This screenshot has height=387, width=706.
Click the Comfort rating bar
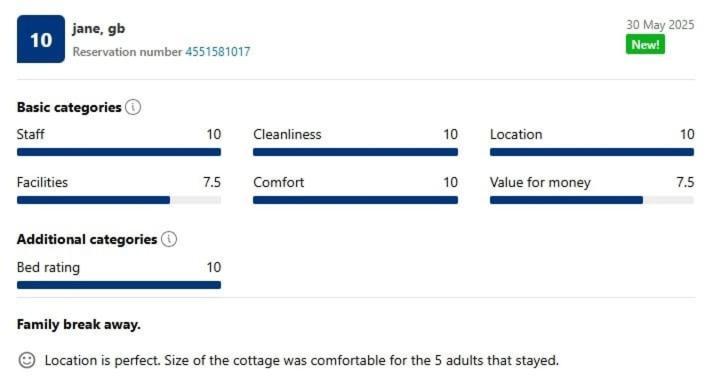click(x=355, y=200)
